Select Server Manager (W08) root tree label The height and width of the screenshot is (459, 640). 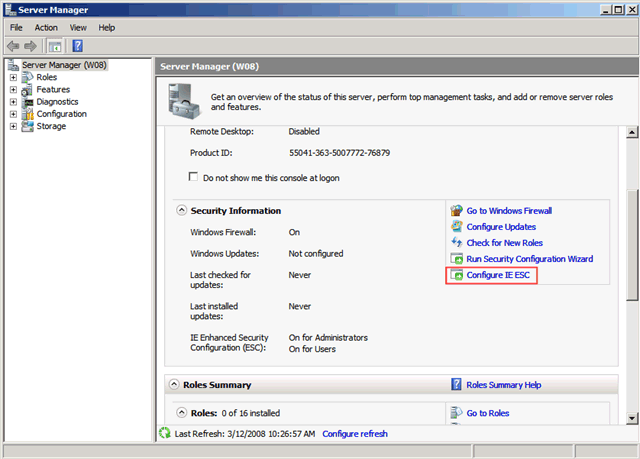(64, 65)
